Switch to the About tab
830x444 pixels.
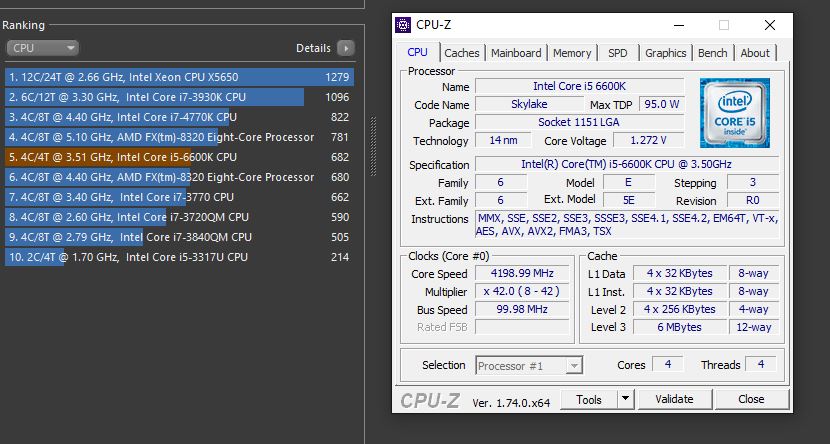click(755, 53)
